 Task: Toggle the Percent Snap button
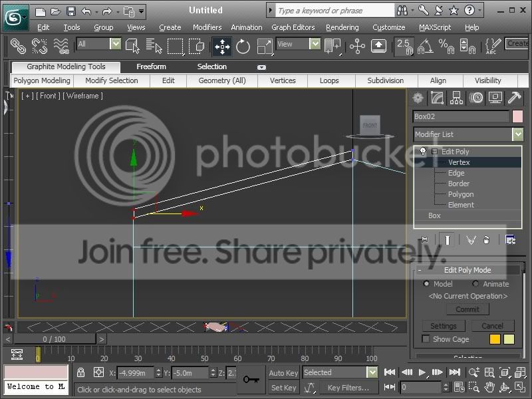point(446,47)
